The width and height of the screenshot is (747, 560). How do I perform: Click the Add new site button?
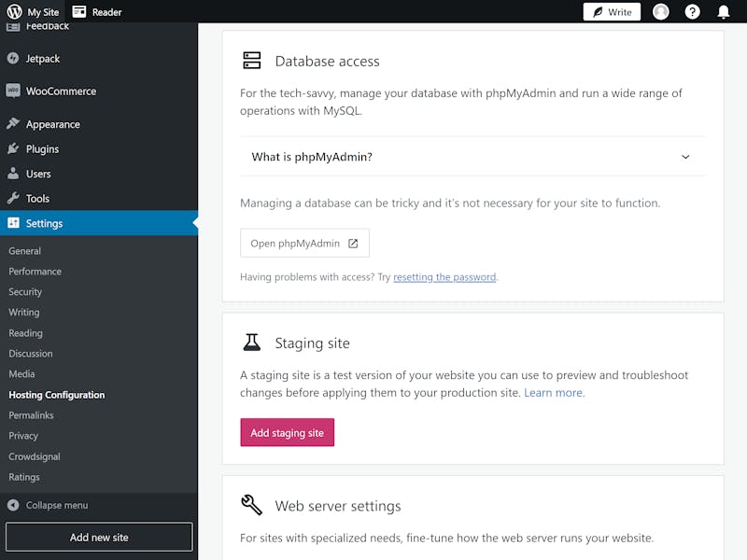coord(99,538)
